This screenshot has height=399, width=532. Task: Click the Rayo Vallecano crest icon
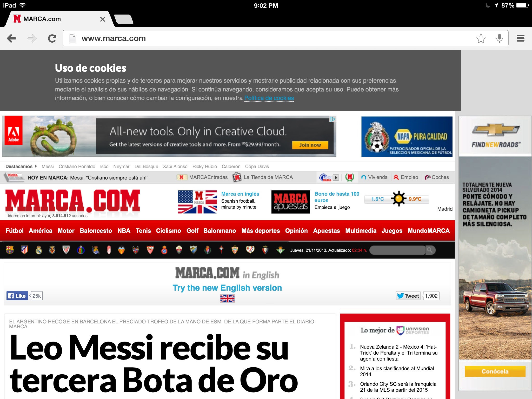click(250, 250)
